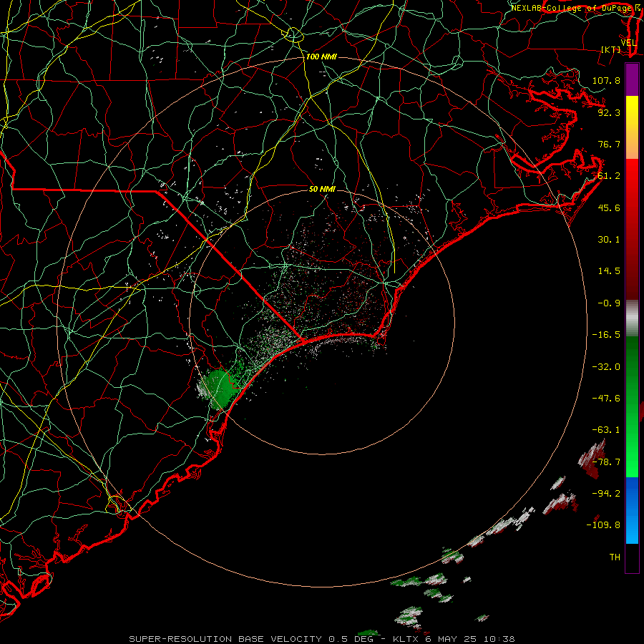Viewport: 644px width, 644px height.
Task: Click the TH label on color scale
Action: pyautogui.click(x=615, y=557)
